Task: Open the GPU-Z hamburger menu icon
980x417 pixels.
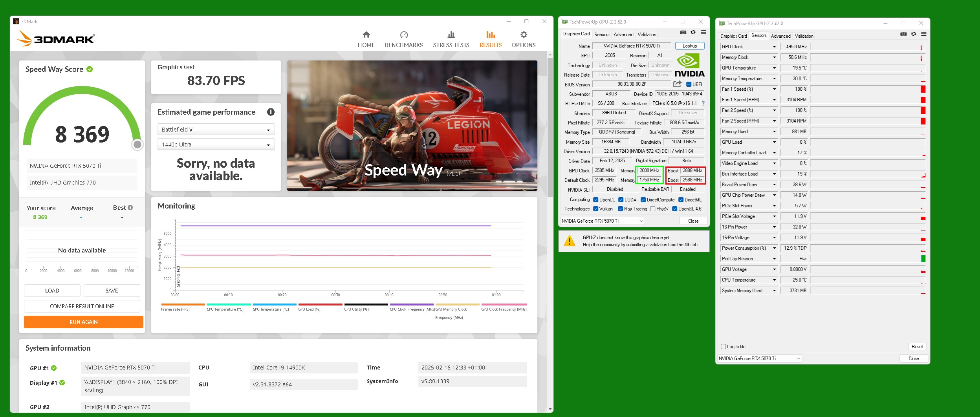Action: coord(703,33)
